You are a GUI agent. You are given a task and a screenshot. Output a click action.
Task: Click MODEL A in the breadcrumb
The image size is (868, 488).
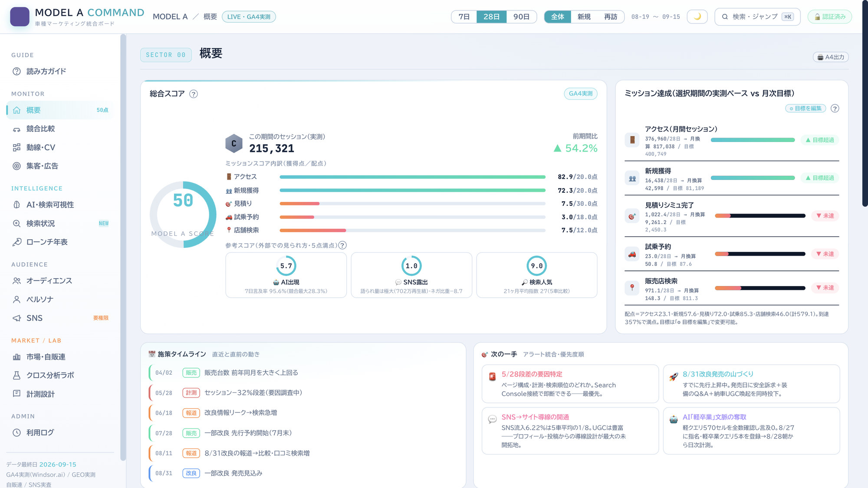pos(170,16)
